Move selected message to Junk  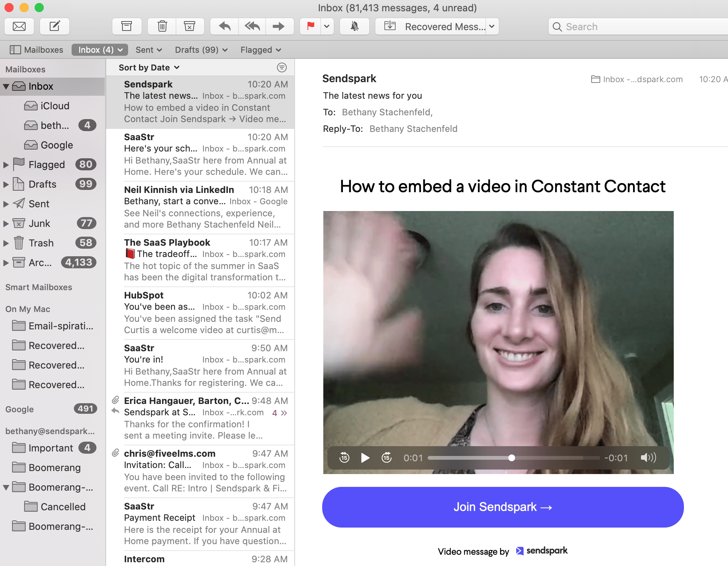(190, 26)
